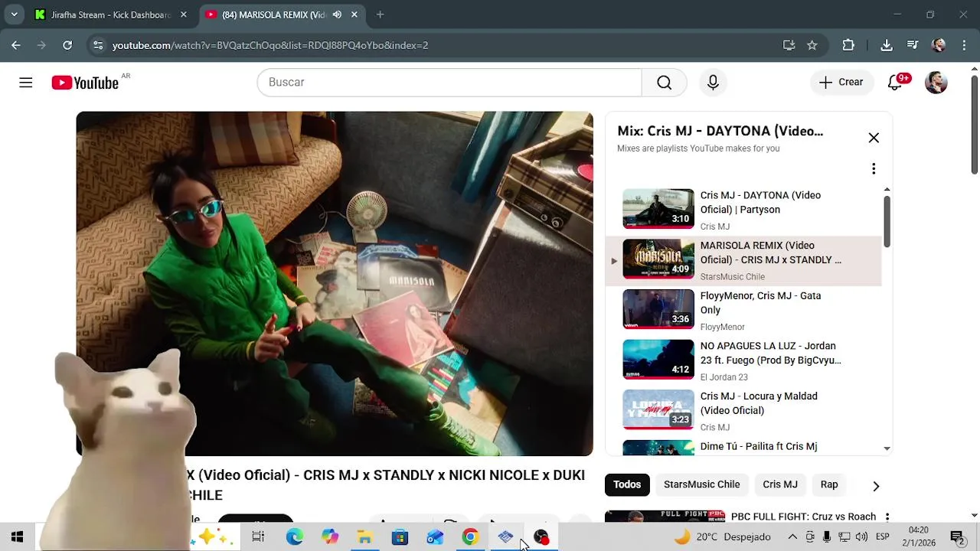Click FloyyMenor channel name in playlist
Viewport: 980px width, 551px height.
pos(722,327)
